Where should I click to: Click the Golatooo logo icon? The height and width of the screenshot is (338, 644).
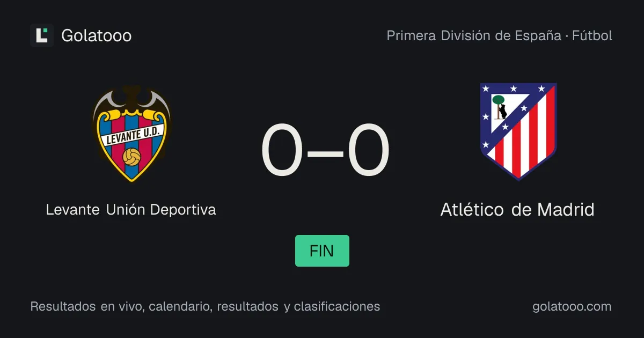(x=42, y=35)
